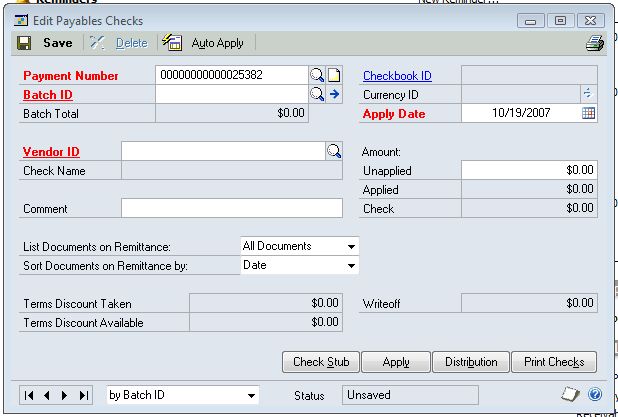Image resolution: width=618 pixels, height=417 pixels.
Task: Click the Terms Discount Available value
Action: pos(325,322)
